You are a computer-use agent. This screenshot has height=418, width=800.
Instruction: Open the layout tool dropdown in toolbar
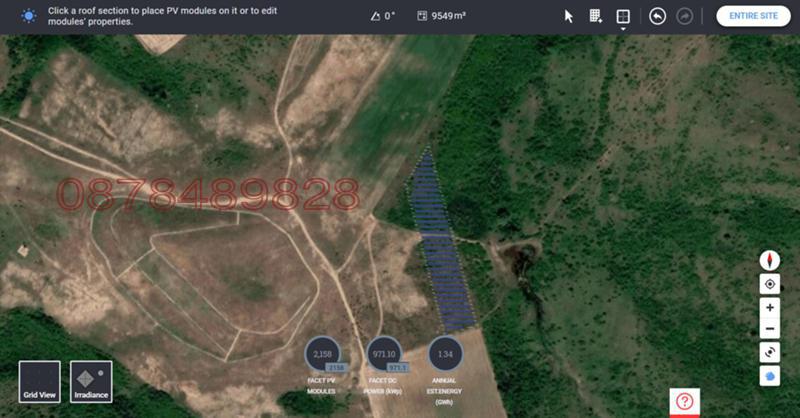tap(623, 17)
